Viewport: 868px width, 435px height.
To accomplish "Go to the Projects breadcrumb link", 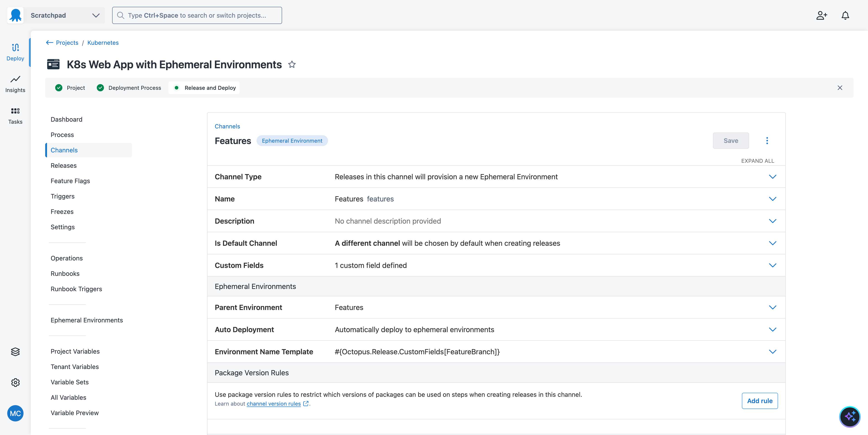I will pyautogui.click(x=67, y=43).
